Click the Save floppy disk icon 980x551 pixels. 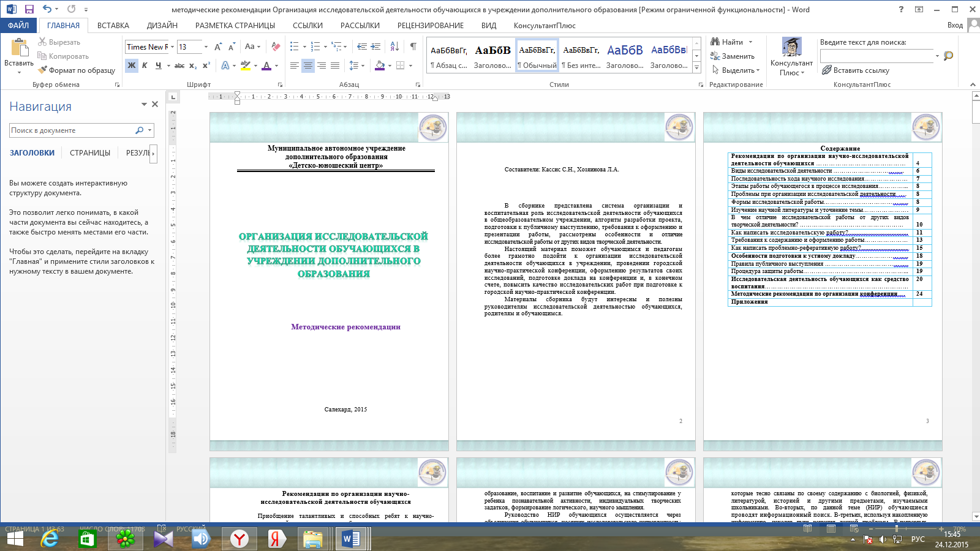(29, 9)
